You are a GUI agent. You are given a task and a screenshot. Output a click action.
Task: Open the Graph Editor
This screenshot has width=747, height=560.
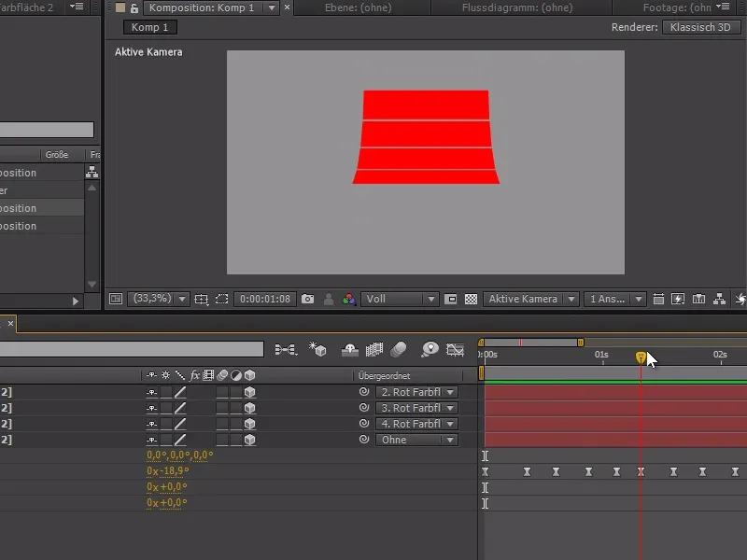tap(455, 350)
